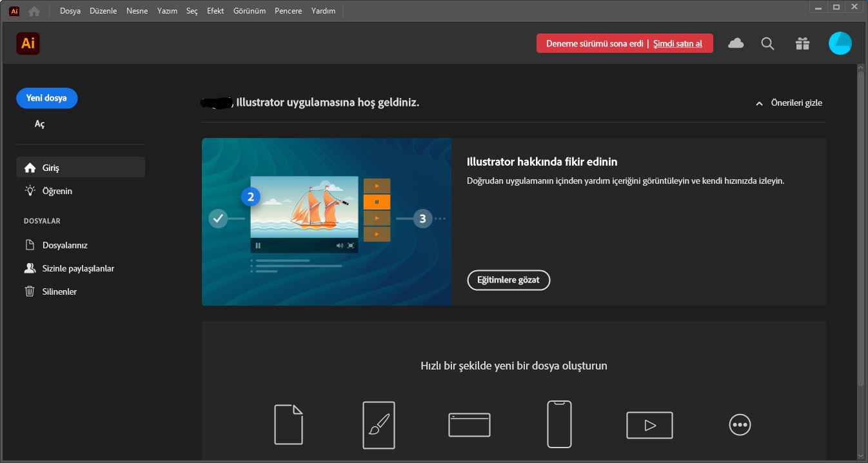Viewport: 868px width, 463px height.
Task: Click the large Ai logo in the header
Action: [x=28, y=43]
